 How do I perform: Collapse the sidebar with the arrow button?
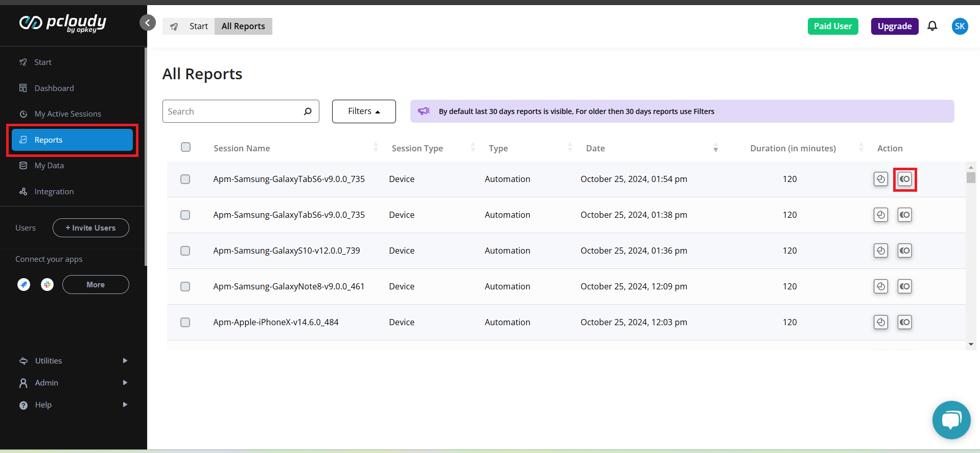tap(148, 22)
